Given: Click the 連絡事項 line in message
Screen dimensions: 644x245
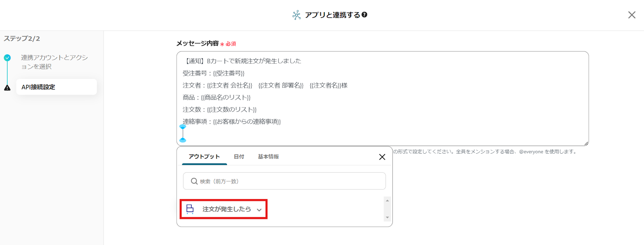Looking at the screenshot, I should 232,121.
